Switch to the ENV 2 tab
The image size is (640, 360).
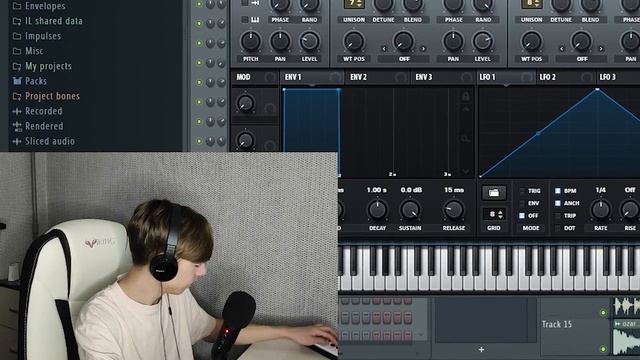(378, 77)
